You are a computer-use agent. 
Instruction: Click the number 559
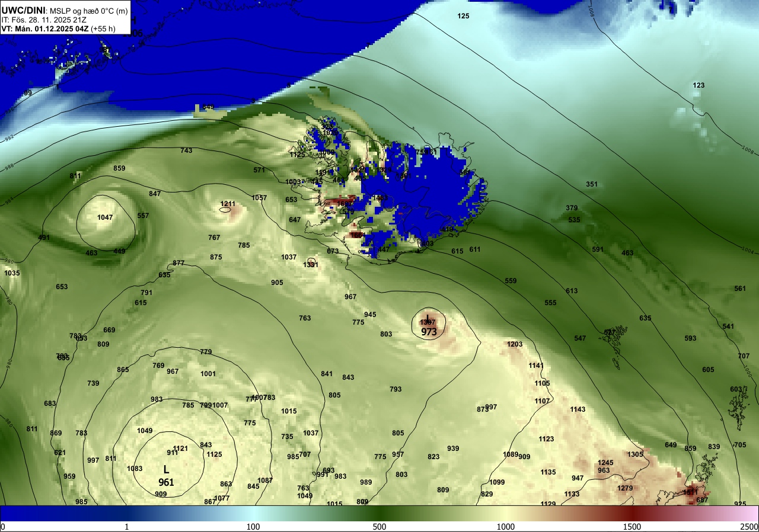[x=511, y=281]
